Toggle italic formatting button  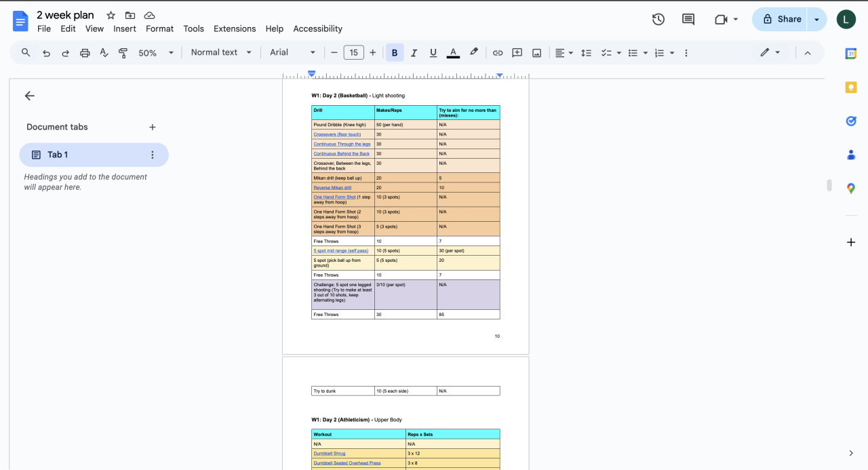coord(414,53)
